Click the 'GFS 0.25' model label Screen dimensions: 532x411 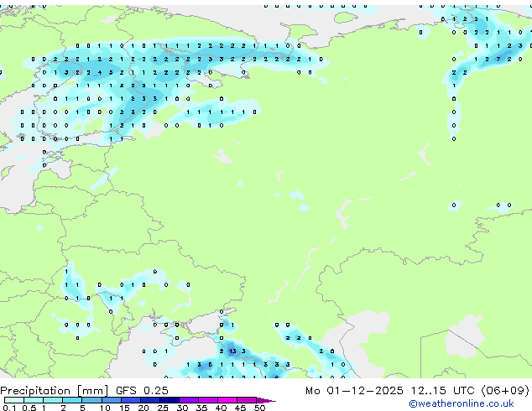coord(142,391)
